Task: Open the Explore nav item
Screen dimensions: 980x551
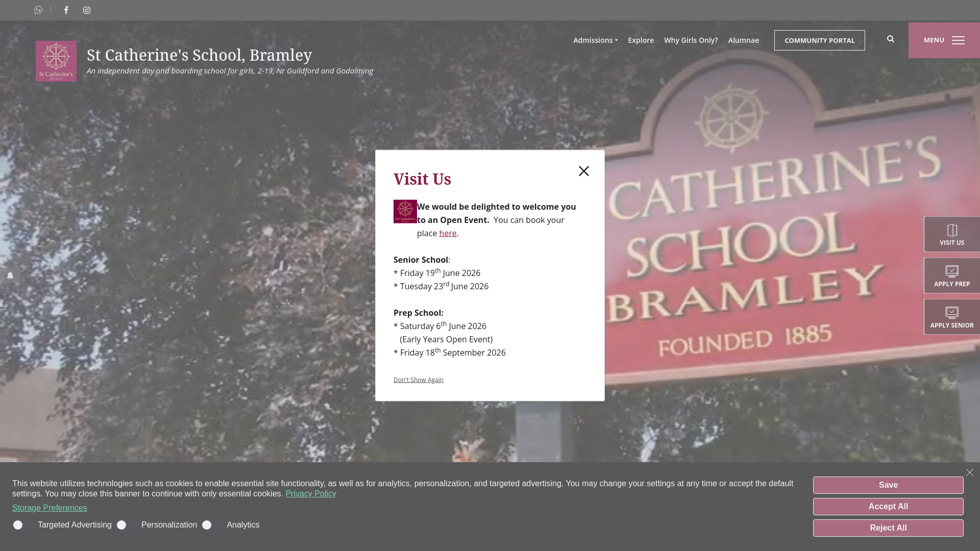Action: click(x=641, y=40)
